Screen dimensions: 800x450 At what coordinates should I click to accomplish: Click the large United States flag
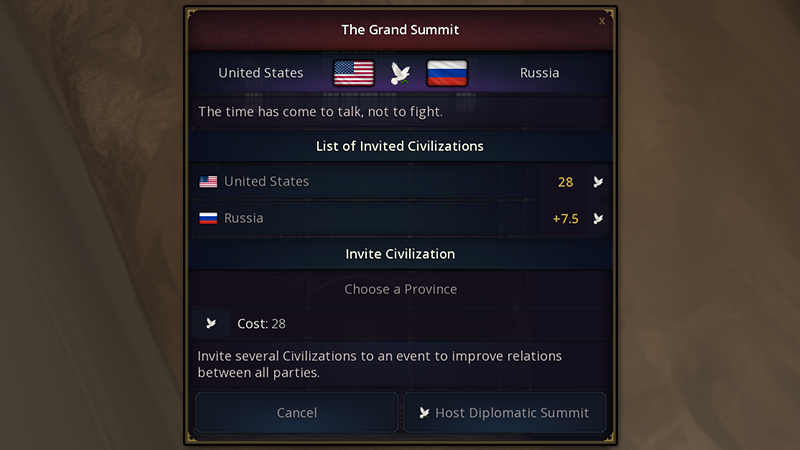(353, 73)
